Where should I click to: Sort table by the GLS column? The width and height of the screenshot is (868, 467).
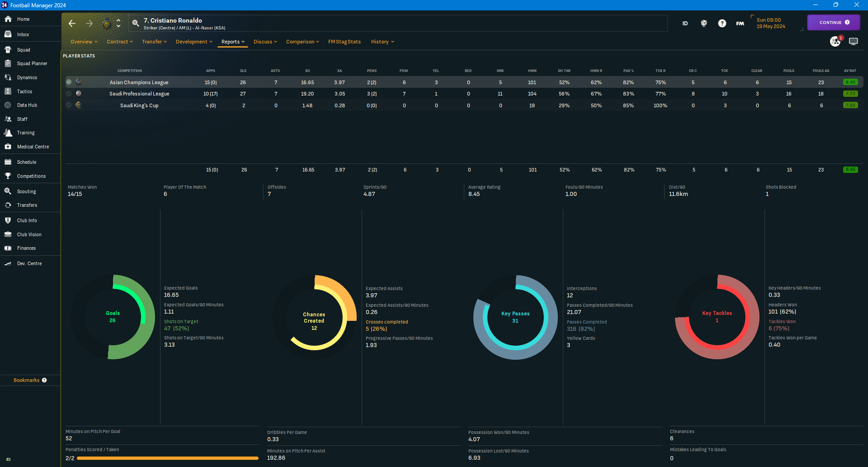pos(243,71)
